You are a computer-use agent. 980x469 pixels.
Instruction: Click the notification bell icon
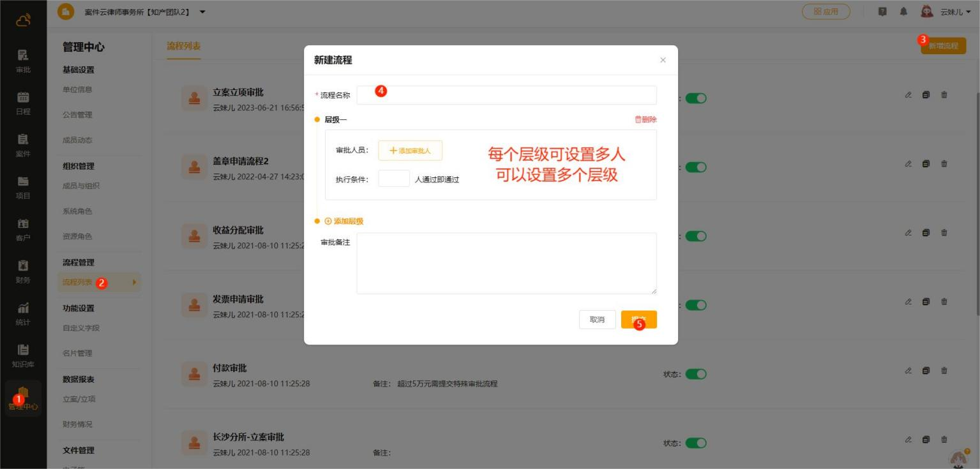point(904,12)
